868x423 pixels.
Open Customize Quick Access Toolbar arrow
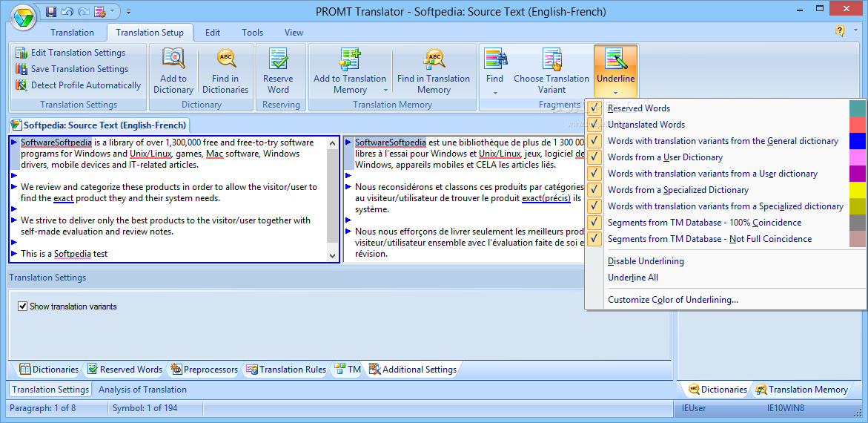pyautogui.click(x=128, y=11)
